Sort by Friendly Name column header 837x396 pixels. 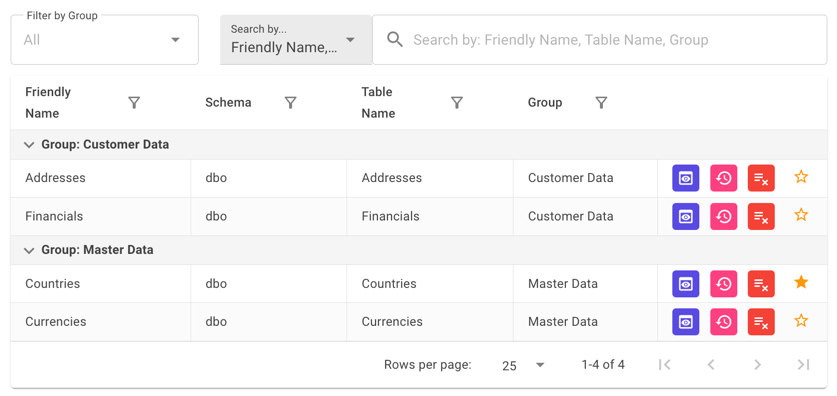(x=48, y=102)
